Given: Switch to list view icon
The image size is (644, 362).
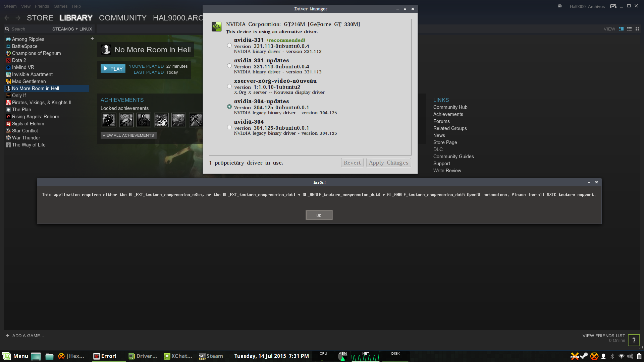Looking at the screenshot, I should click(x=629, y=29).
